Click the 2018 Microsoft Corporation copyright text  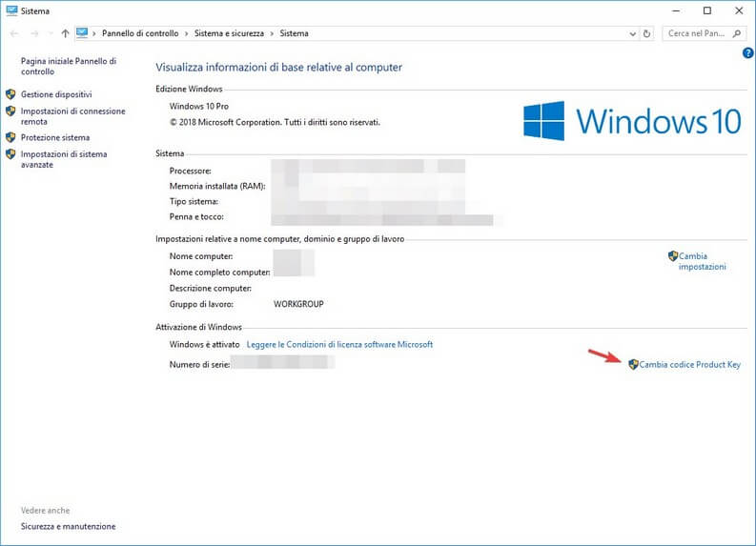click(x=275, y=122)
